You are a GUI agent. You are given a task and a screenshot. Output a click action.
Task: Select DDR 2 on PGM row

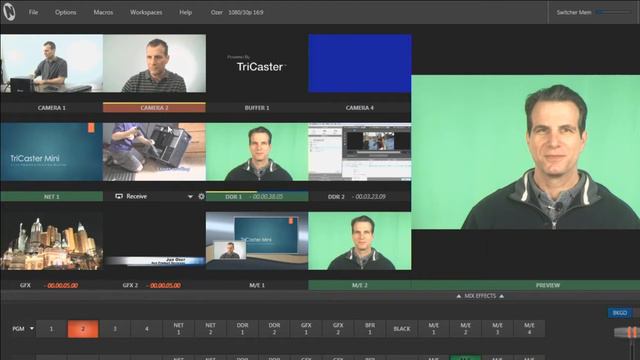click(x=274, y=329)
